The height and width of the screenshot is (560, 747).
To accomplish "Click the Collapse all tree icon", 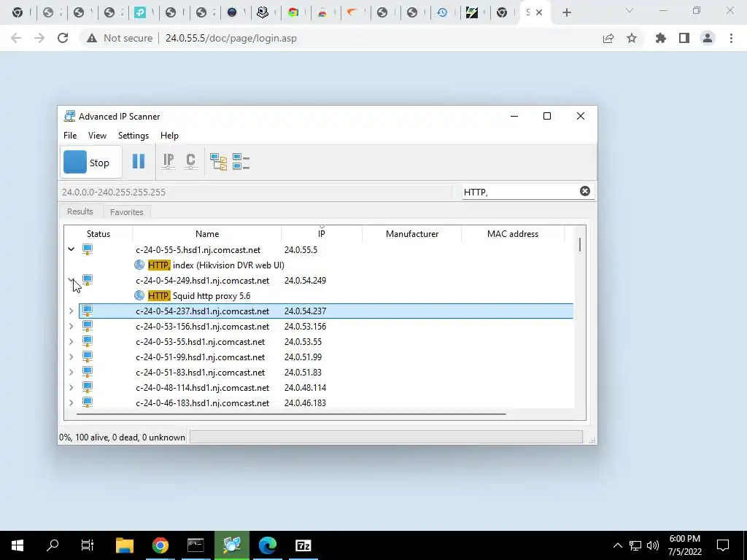I will coord(241,162).
